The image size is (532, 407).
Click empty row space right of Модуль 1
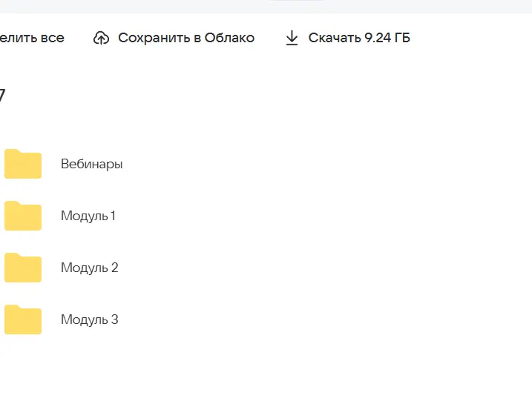point(326,216)
